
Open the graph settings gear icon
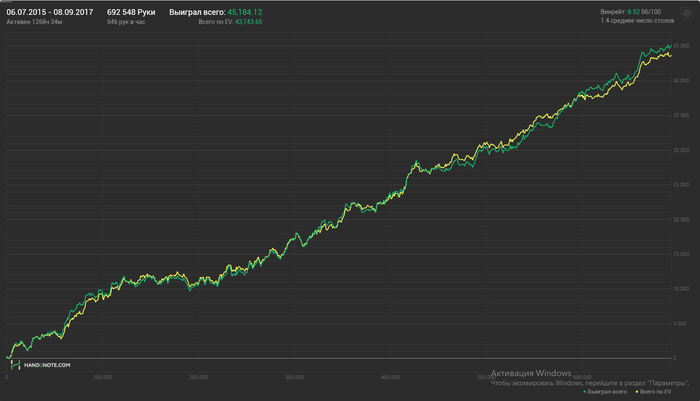tap(687, 13)
